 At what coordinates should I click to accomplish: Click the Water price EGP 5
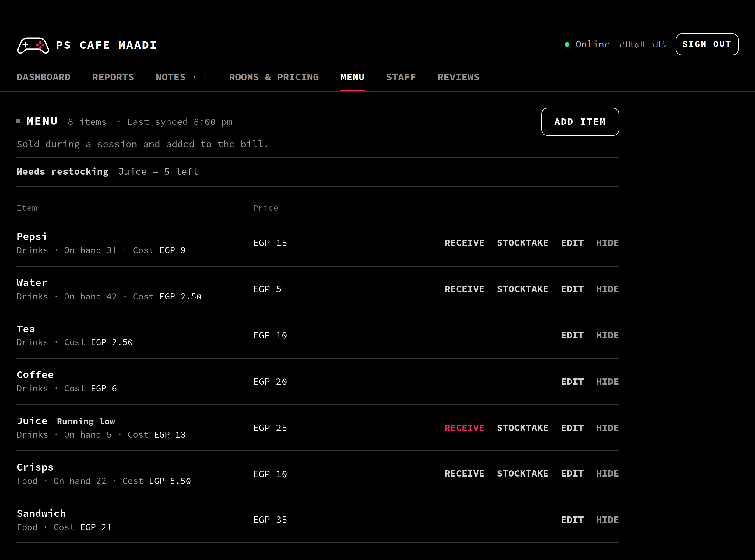267,289
